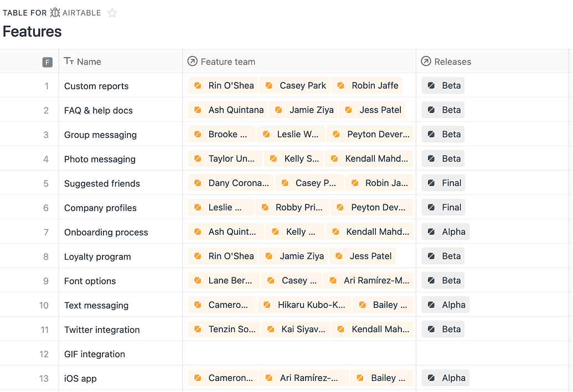Click the relation arrow icon on Releases
This screenshot has width=573, height=392.
(x=425, y=61)
